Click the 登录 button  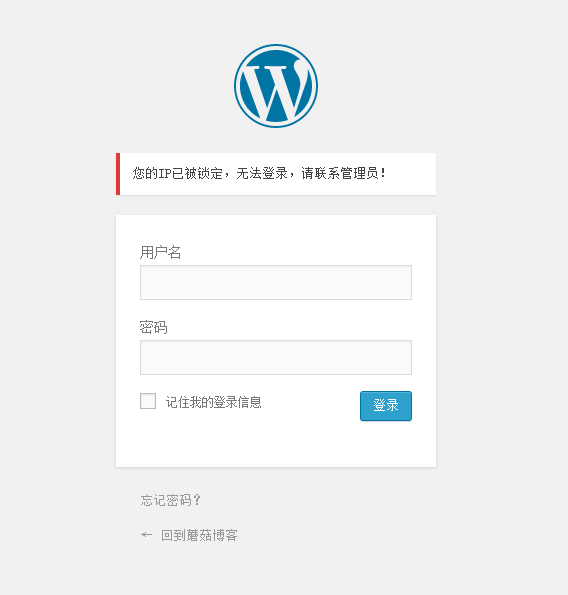click(x=385, y=406)
